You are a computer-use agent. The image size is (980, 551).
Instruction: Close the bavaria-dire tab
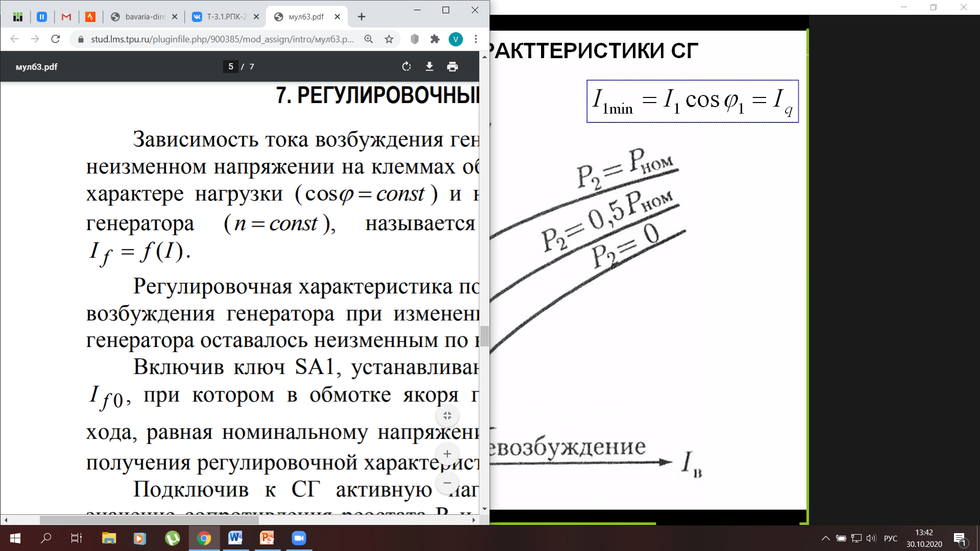point(175,17)
